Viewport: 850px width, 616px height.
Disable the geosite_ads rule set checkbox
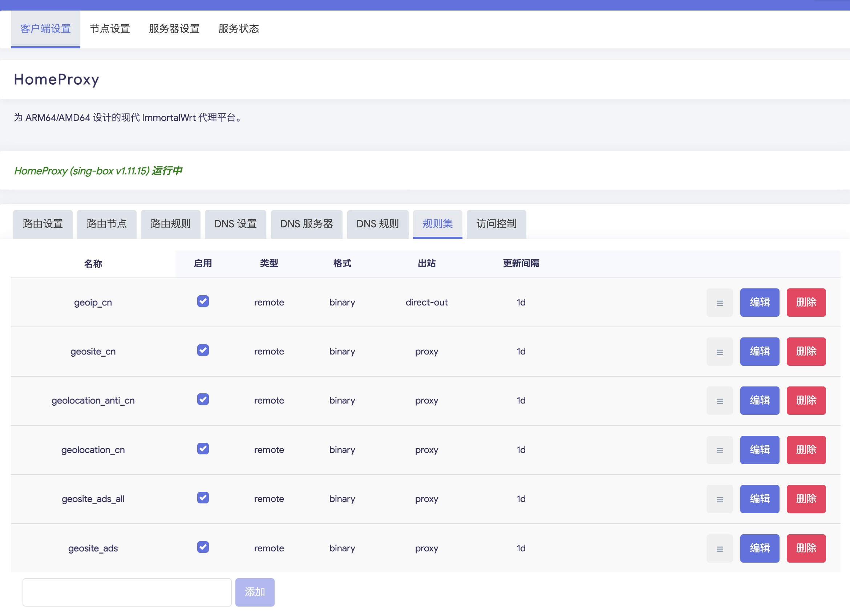tap(203, 547)
